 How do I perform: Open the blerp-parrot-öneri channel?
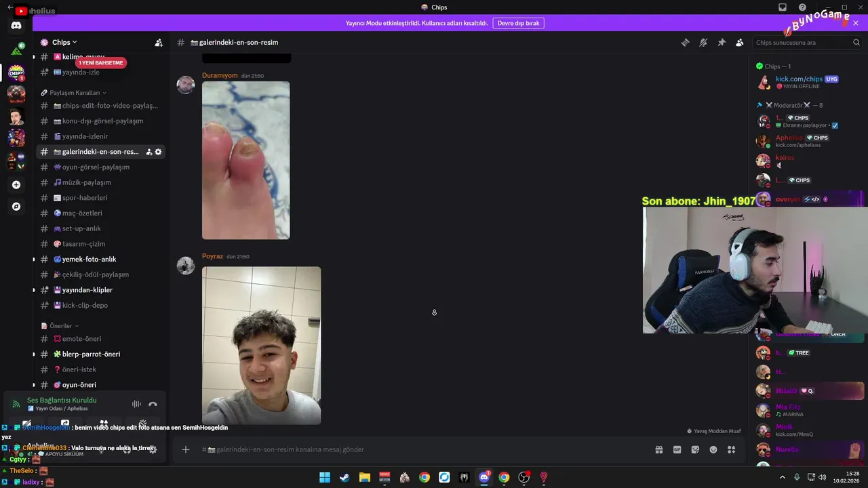(100, 354)
